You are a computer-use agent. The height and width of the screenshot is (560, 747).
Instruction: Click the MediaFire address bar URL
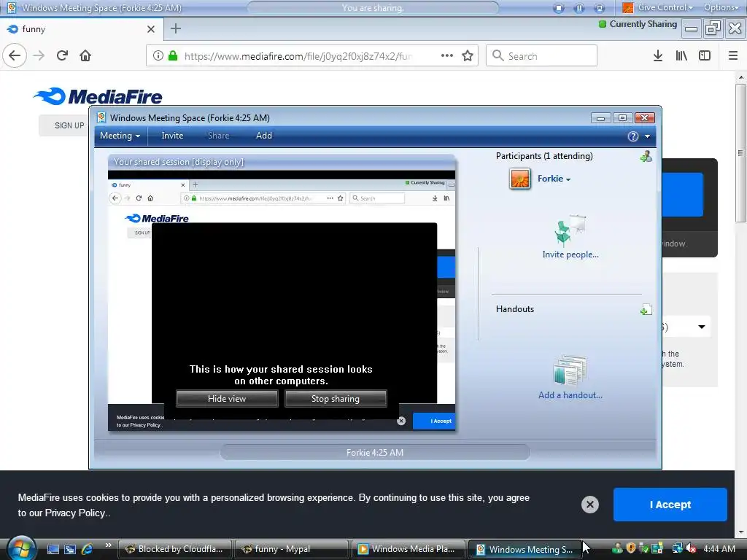click(x=298, y=56)
